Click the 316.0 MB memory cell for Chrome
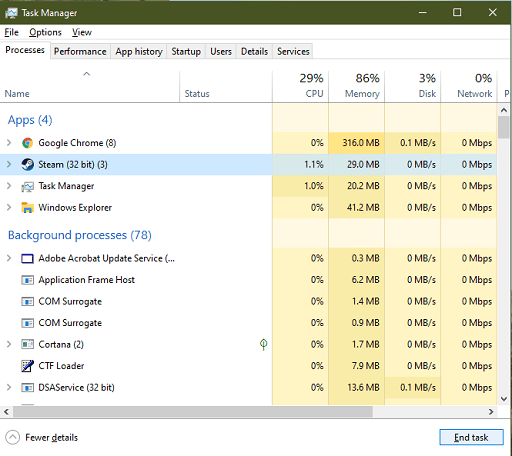The width and height of the screenshot is (512, 456). click(x=357, y=143)
